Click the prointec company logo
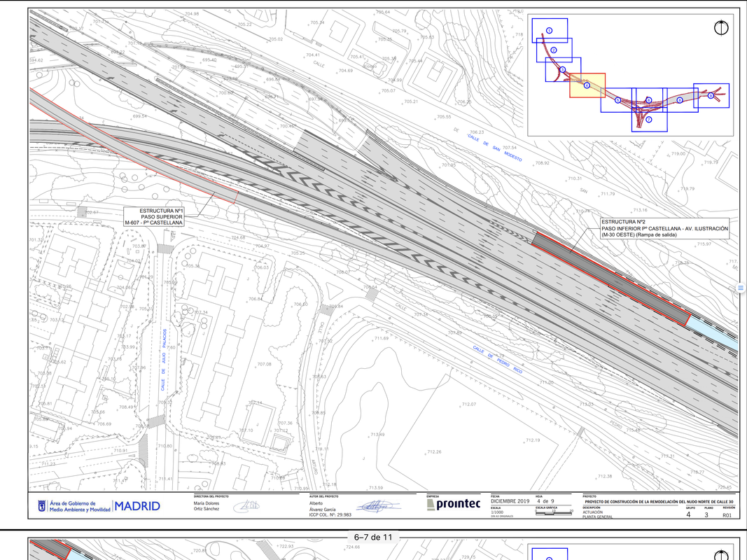 pyautogui.click(x=454, y=504)
